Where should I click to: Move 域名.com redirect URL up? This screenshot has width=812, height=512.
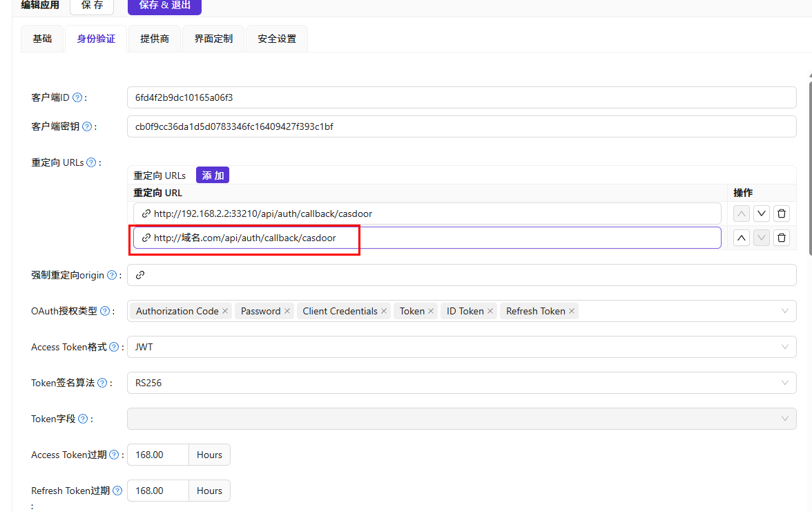(741, 238)
